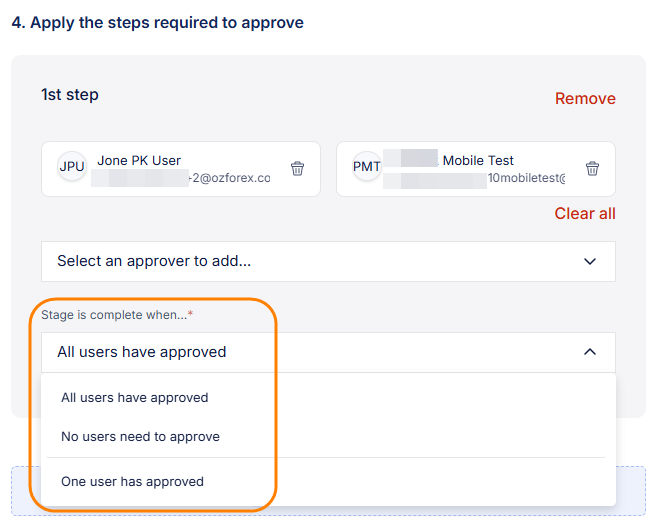Remove the 1st step

[585, 99]
